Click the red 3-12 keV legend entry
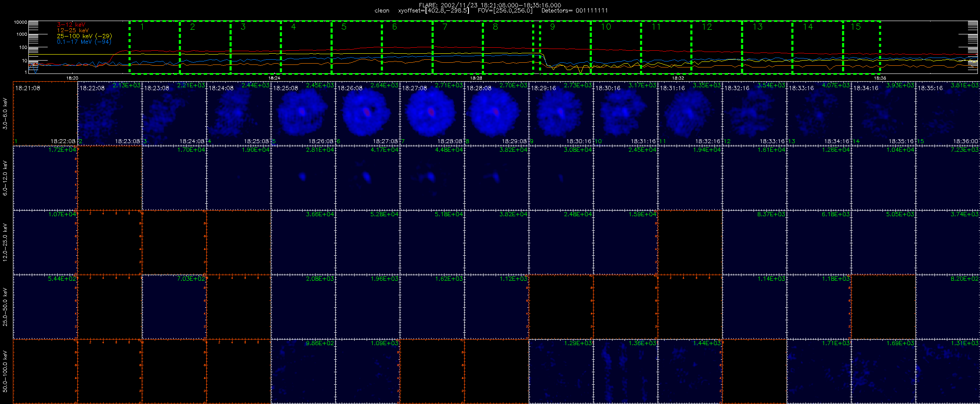This screenshot has height=404, width=980. [x=71, y=24]
